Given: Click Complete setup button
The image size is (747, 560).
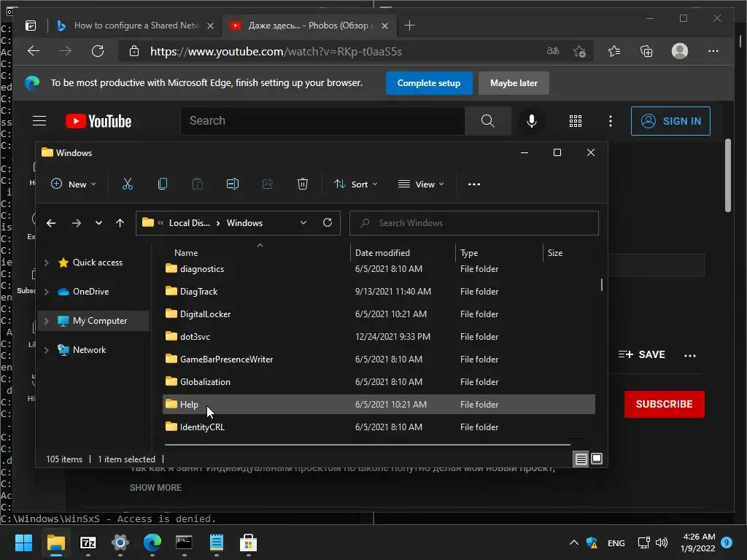Looking at the screenshot, I should click(429, 83).
